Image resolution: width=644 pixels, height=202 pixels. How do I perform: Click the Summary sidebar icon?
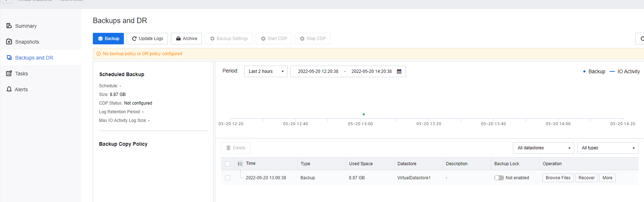(9, 26)
